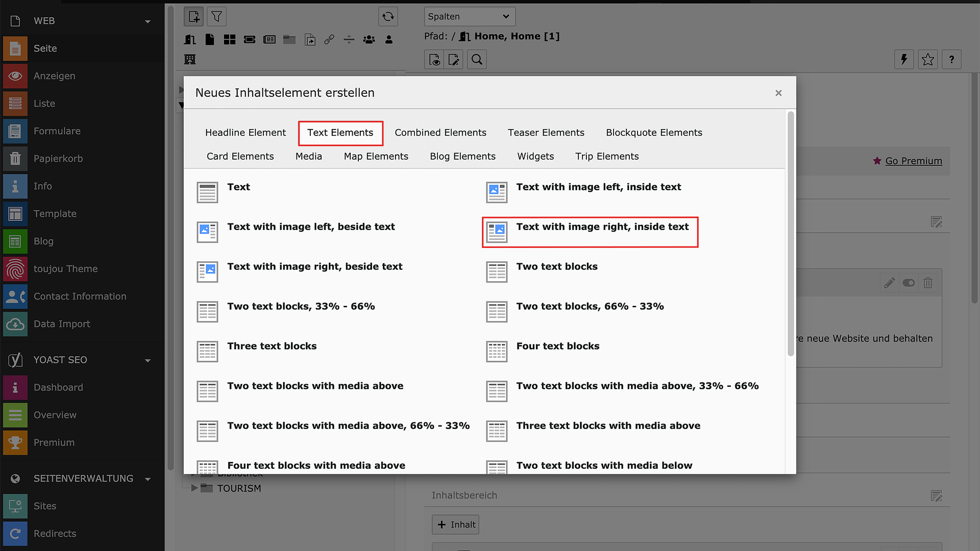
Task: Refresh the page tree
Action: tap(388, 17)
